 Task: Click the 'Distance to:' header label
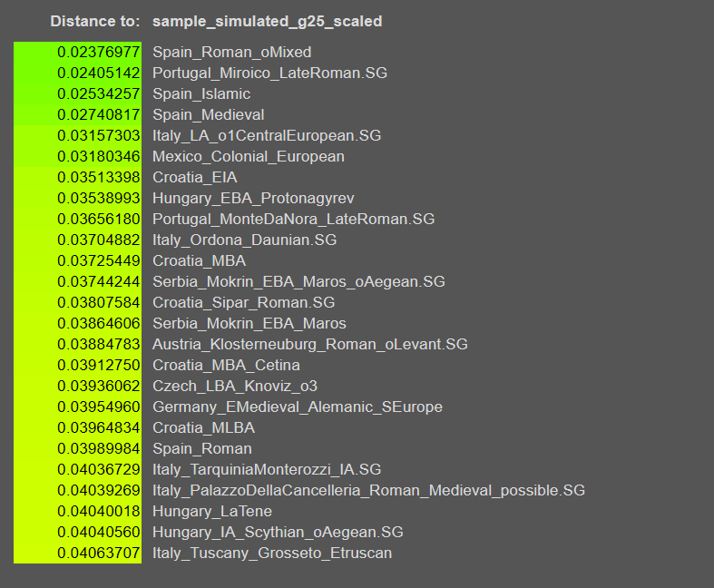coord(95,21)
